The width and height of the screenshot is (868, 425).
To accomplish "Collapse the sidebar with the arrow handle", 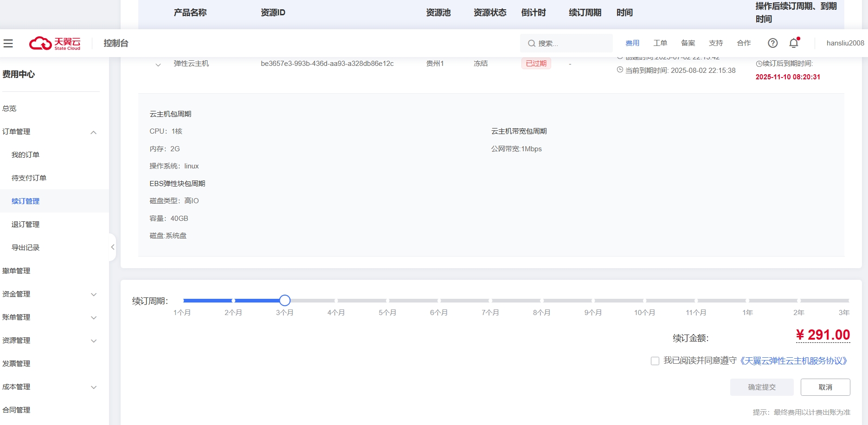I will (x=112, y=247).
